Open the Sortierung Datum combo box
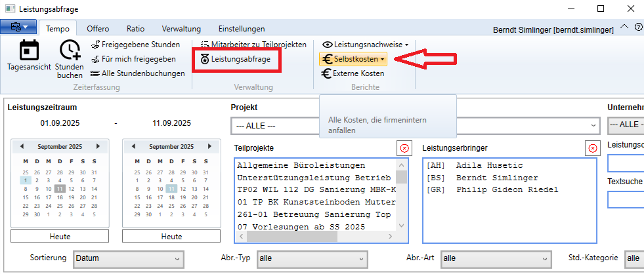 click(x=127, y=258)
